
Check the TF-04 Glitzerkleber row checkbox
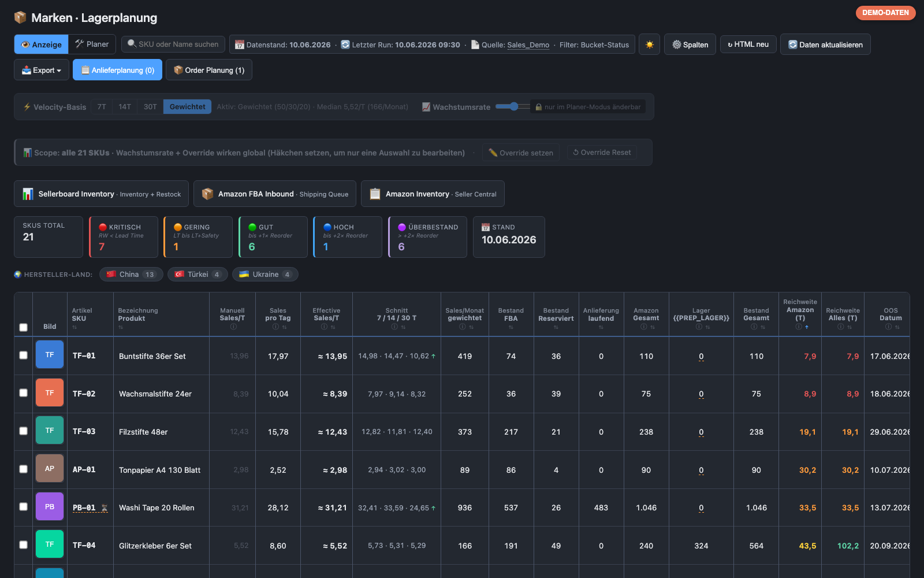pos(23,544)
